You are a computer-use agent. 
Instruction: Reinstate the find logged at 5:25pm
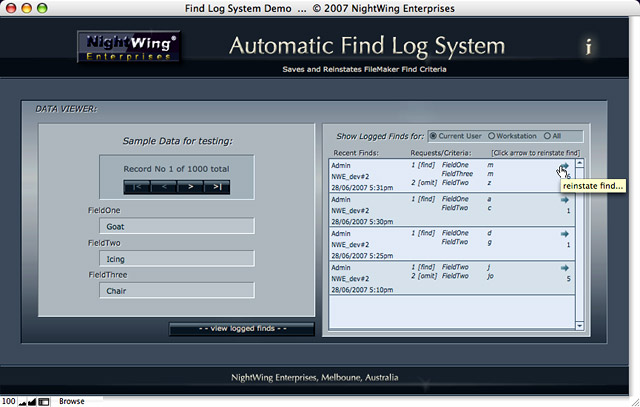point(564,234)
